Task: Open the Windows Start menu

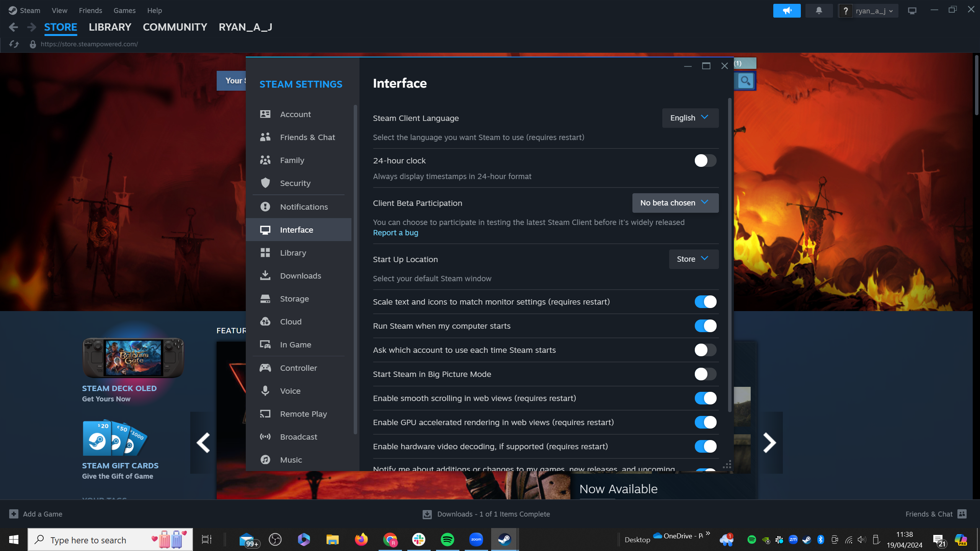Action: pyautogui.click(x=14, y=540)
